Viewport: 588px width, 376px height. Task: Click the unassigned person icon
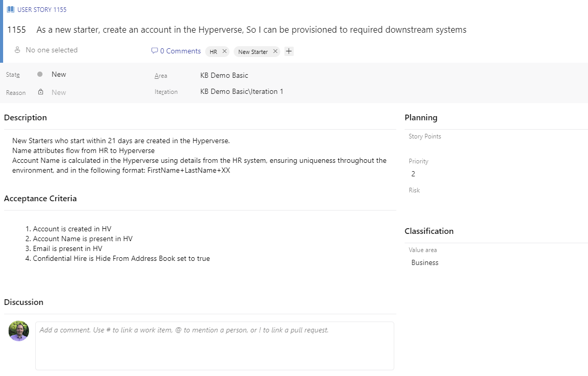click(18, 50)
